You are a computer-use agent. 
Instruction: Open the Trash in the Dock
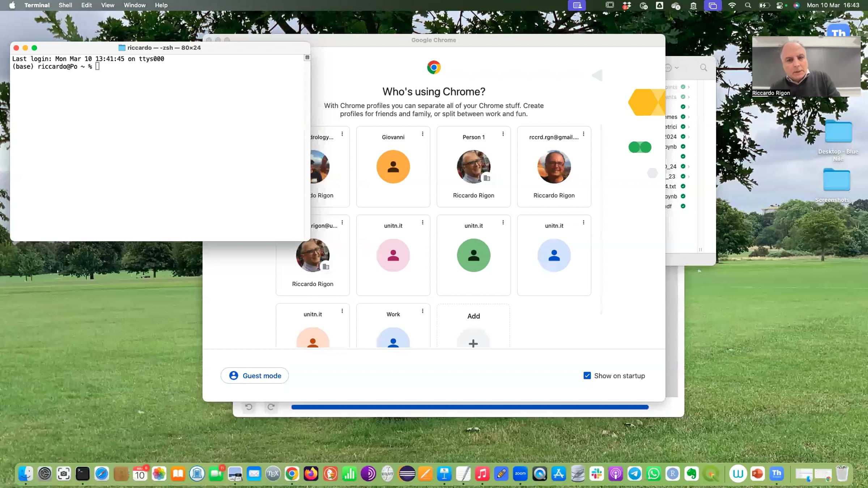842,474
